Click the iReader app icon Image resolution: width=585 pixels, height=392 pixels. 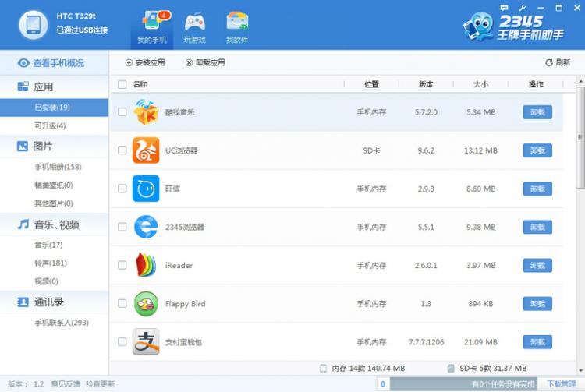[x=146, y=265]
